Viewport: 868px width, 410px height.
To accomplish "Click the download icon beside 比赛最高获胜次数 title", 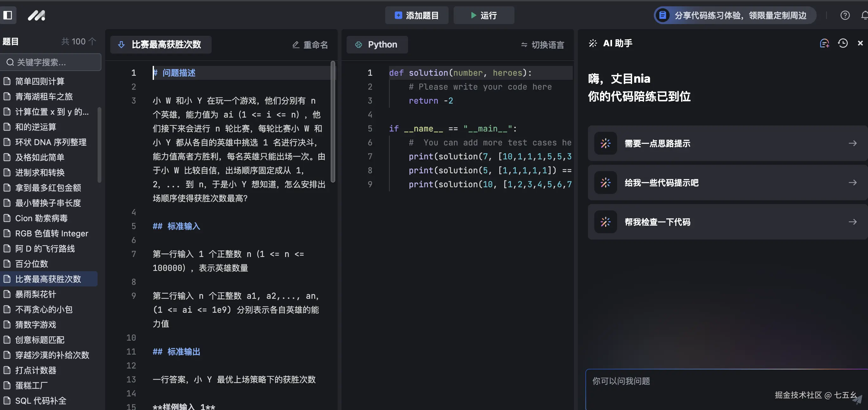I will coord(121,44).
